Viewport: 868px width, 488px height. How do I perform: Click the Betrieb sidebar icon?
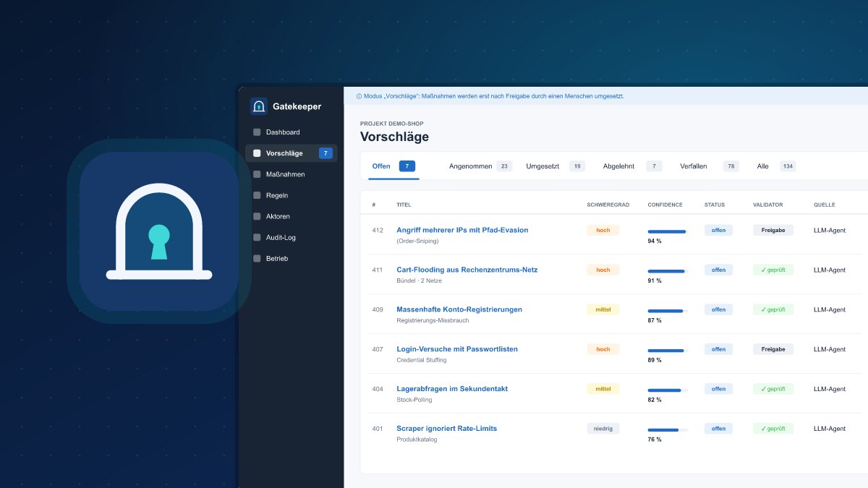257,258
